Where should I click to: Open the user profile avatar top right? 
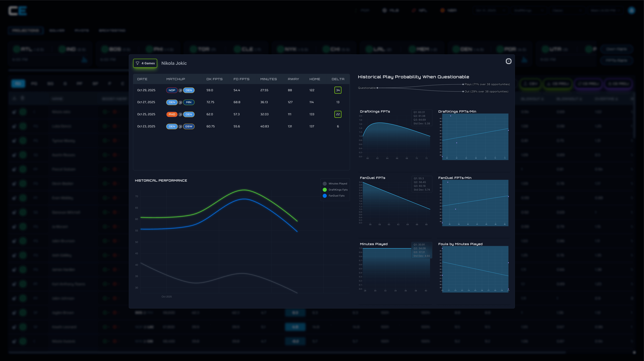[x=631, y=10]
